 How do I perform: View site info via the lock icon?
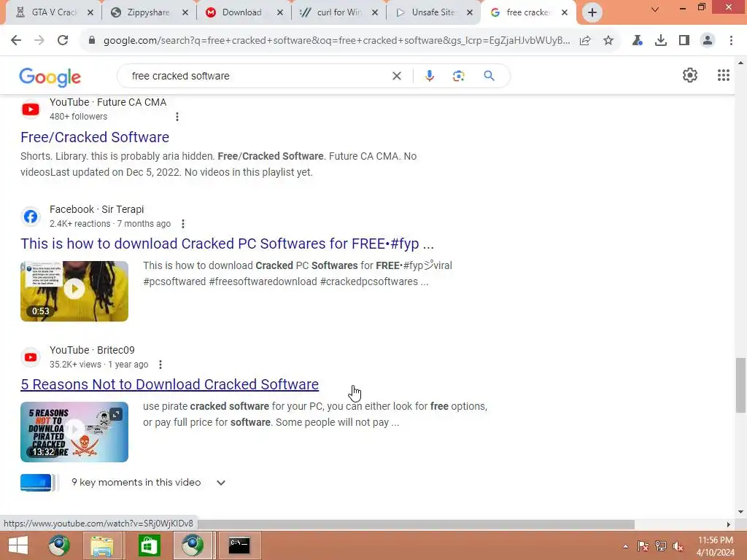[x=92, y=41]
